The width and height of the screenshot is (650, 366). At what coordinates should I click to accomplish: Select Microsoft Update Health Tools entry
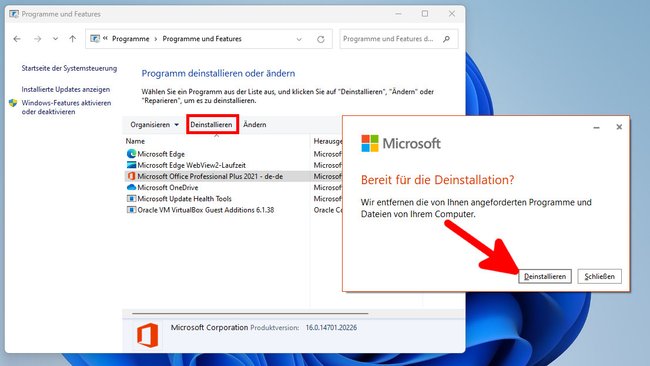coord(184,199)
